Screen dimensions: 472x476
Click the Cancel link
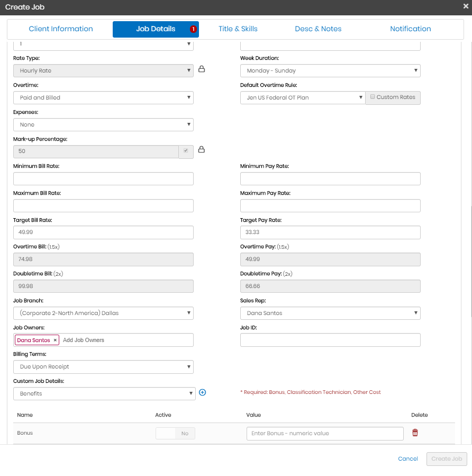tap(408, 459)
